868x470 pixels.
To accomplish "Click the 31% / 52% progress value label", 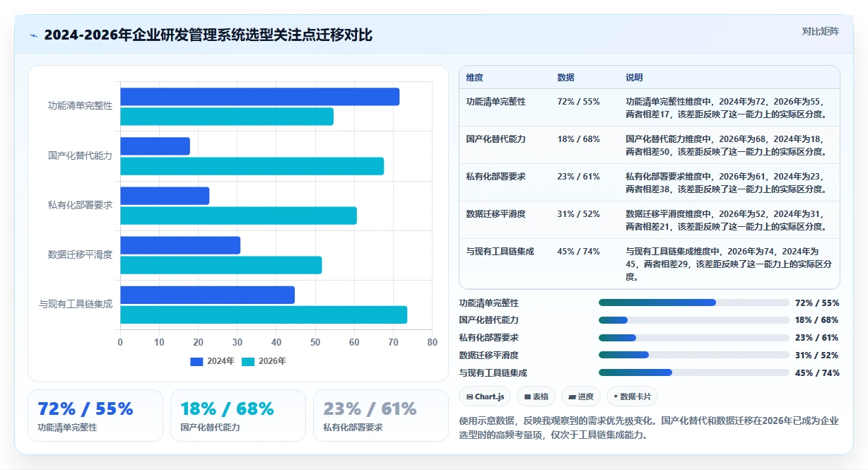I will [817, 355].
